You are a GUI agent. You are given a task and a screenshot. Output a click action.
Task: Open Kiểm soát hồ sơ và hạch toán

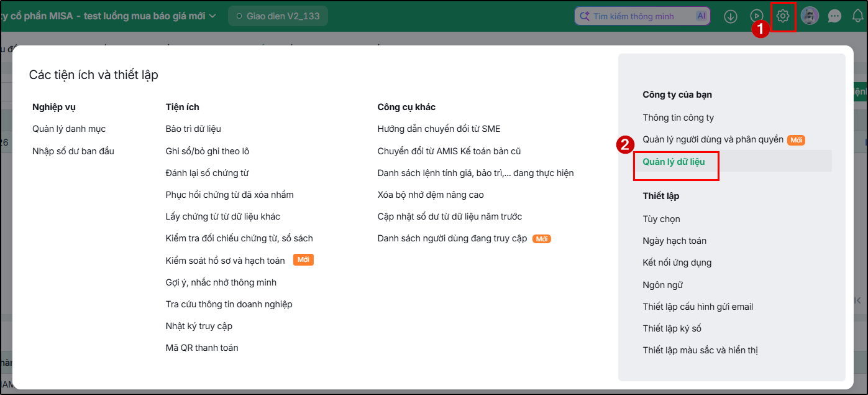pyautogui.click(x=226, y=261)
